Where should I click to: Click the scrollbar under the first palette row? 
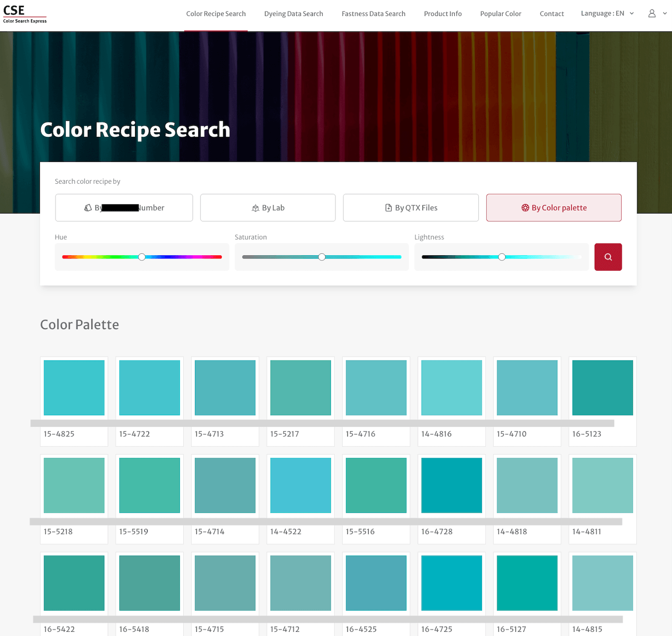pos(322,423)
